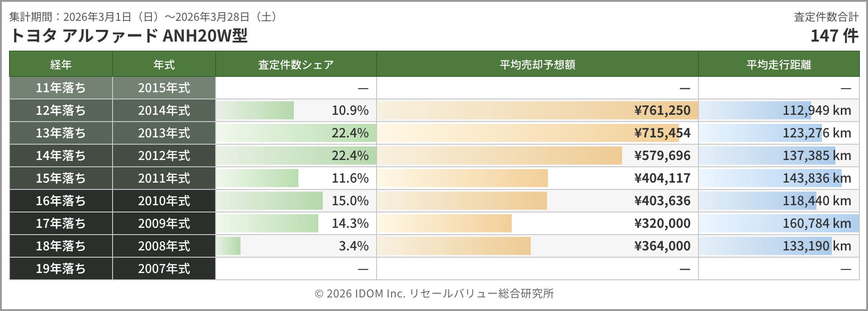
Task: Select the 2008年式 cell
Action: pyautogui.click(x=164, y=246)
